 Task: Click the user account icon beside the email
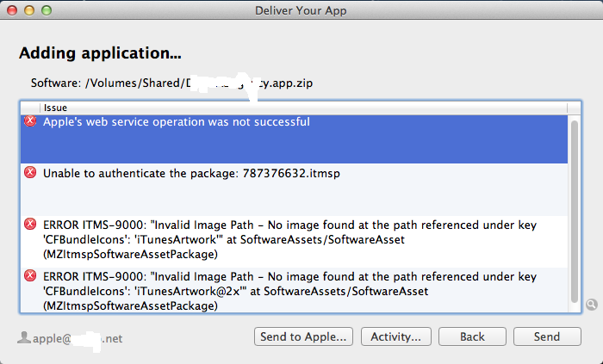(x=24, y=337)
